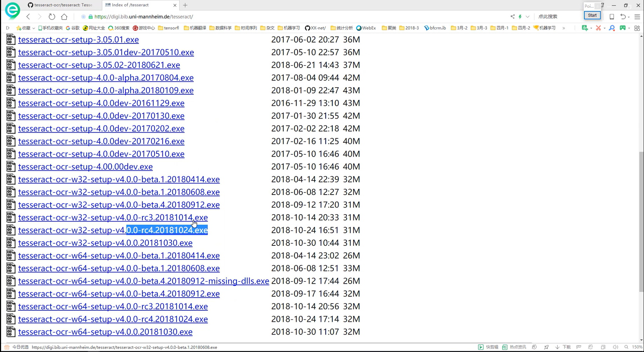Open the 'WebEx' bookmark
The image size is (644, 352).
point(366,28)
